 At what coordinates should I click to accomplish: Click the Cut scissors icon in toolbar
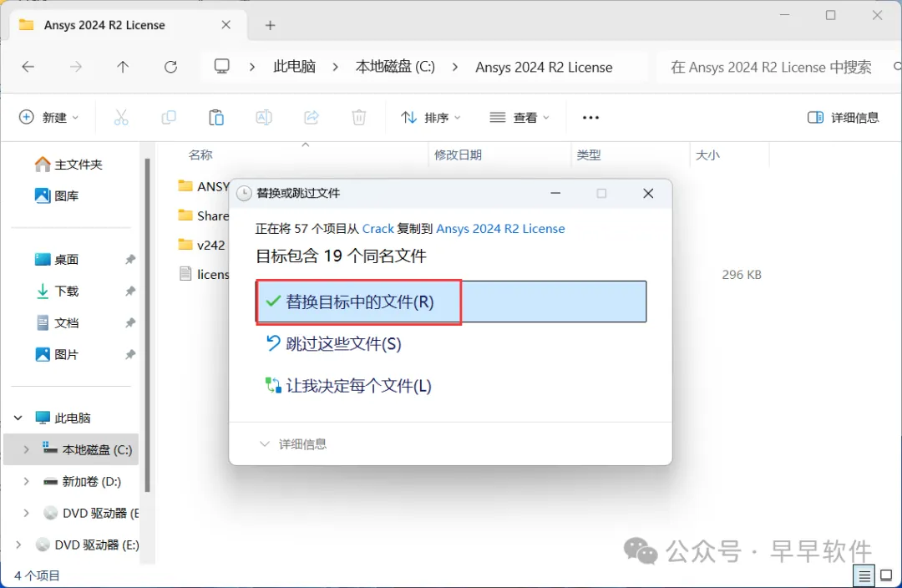[121, 118]
